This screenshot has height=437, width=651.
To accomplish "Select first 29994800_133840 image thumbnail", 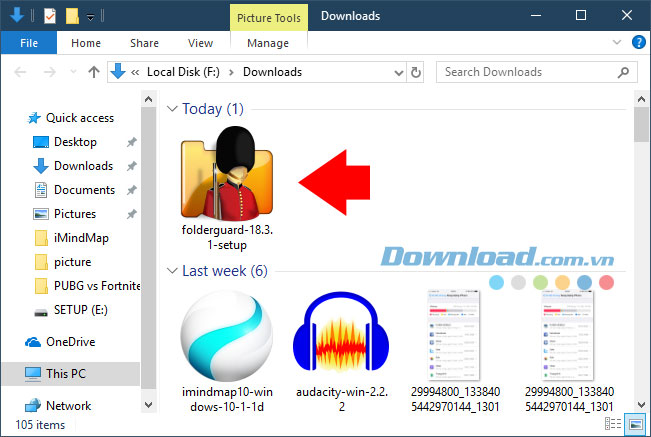I will click(455, 334).
